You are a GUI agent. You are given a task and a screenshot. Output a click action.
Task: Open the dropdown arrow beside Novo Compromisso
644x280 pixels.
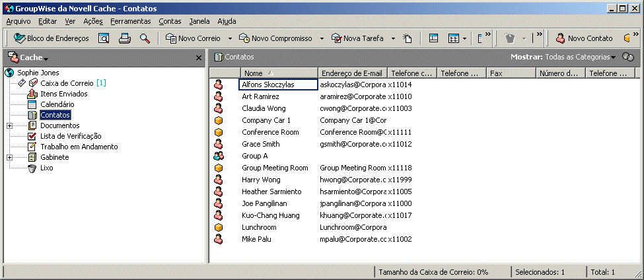tap(322, 38)
